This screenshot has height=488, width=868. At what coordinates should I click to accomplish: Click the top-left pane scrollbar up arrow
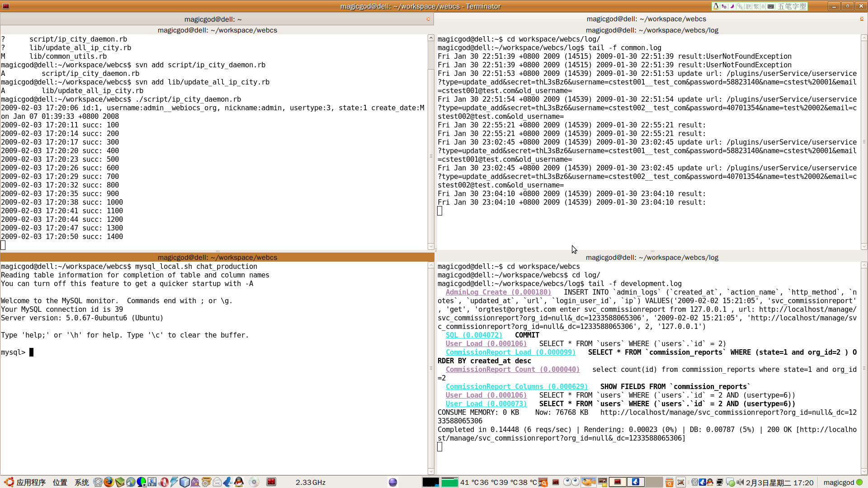point(431,38)
